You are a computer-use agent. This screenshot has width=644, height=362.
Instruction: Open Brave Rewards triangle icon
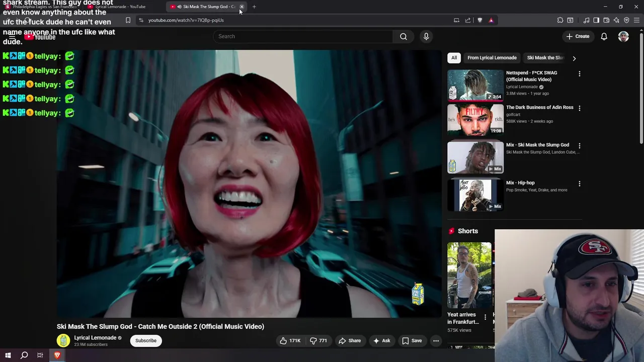(491, 20)
